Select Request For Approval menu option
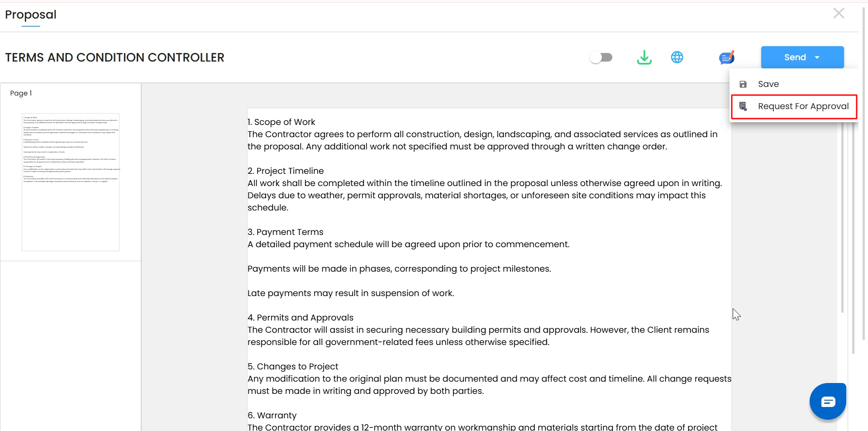Viewport: 868px width, 431px height. point(803,106)
